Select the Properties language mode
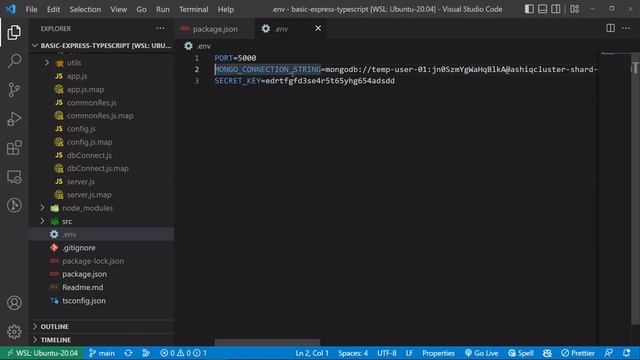The image size is (640, 360). (438, 353)
